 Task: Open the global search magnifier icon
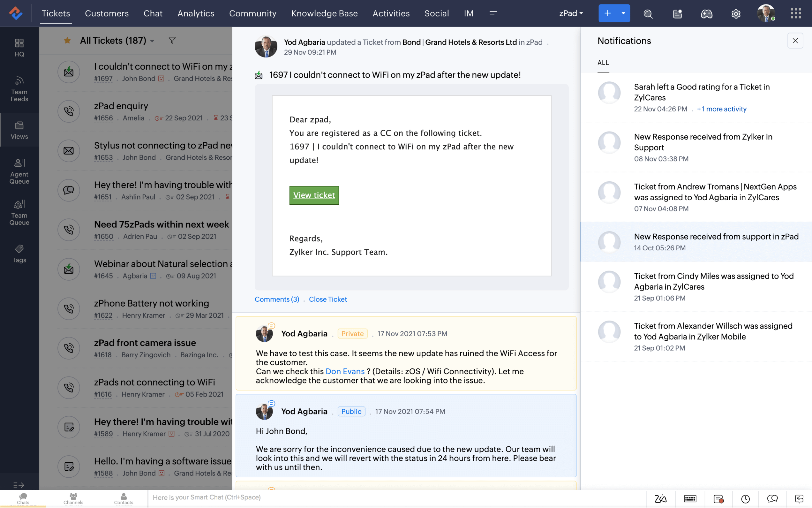pos(648,14)
